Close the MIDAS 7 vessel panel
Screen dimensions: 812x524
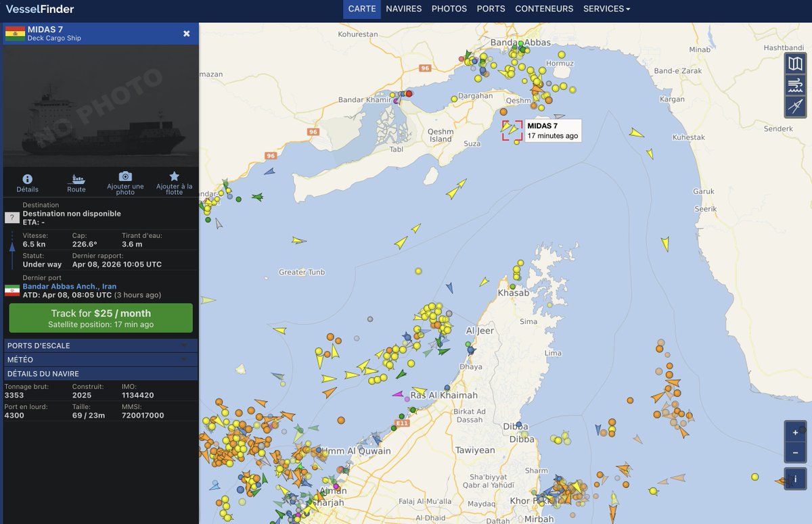(x=187, y=34)
